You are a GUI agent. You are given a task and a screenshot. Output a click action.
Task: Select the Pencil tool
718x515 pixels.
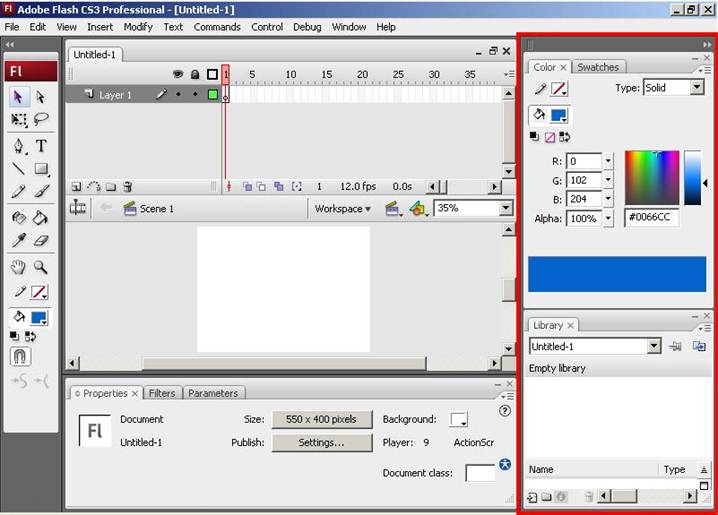pos(18,191)
